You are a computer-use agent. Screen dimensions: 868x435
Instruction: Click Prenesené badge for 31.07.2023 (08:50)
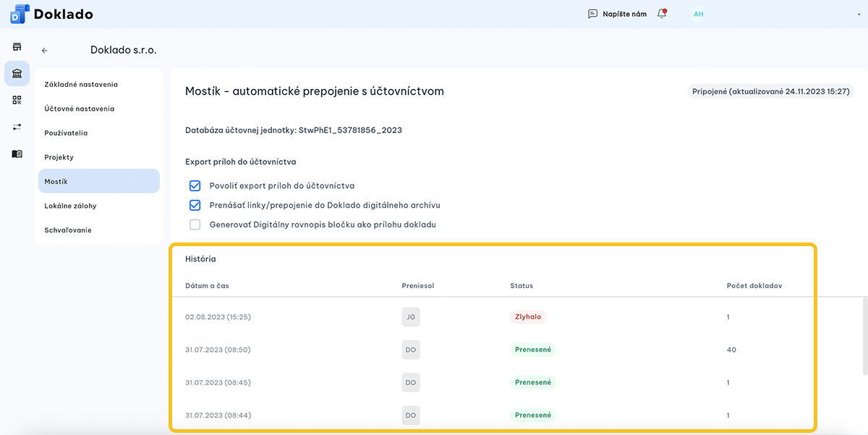click(533, 350)
